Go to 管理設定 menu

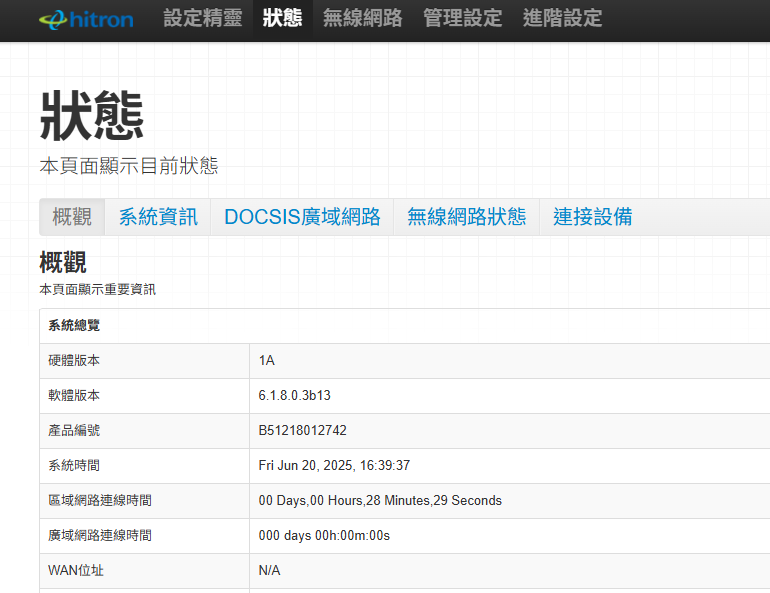point(463,18)
